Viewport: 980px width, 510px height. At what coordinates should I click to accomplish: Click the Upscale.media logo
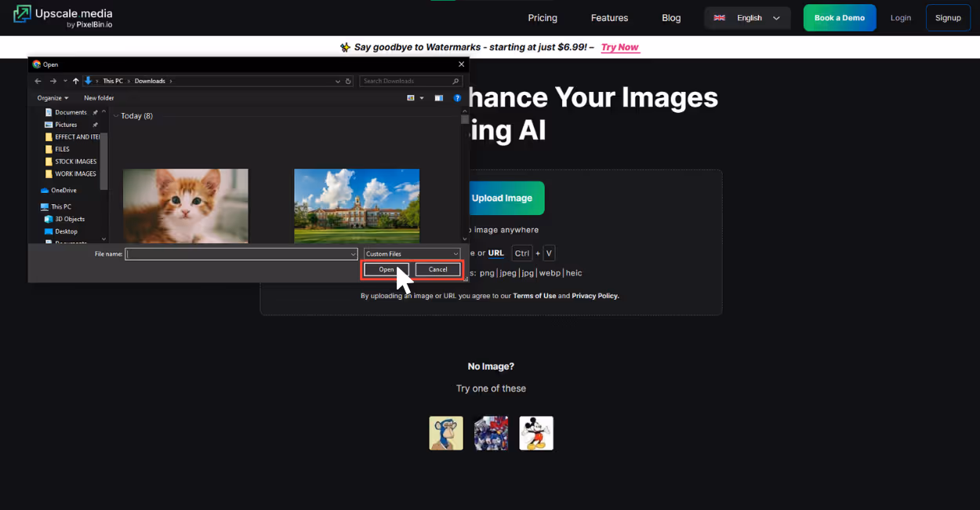click(63, 17)
